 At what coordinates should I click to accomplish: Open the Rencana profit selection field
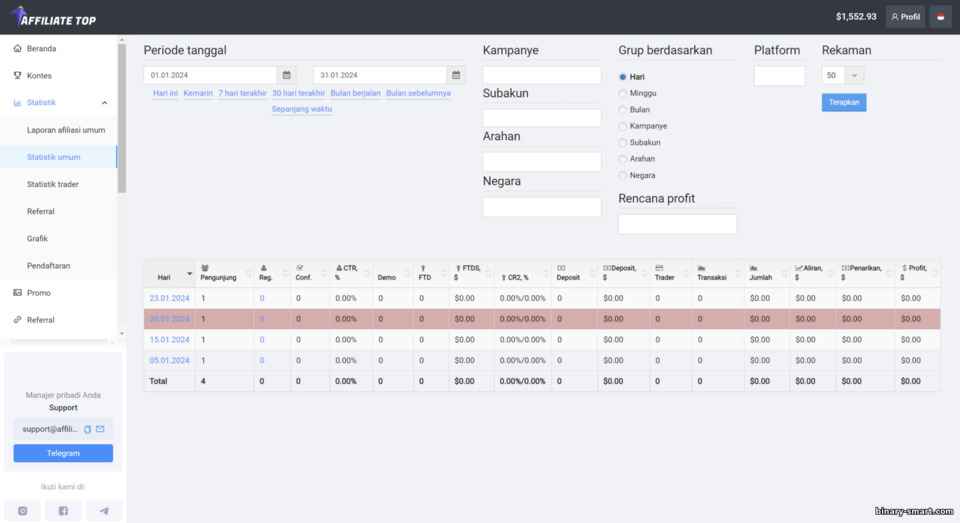pos(678,224)
